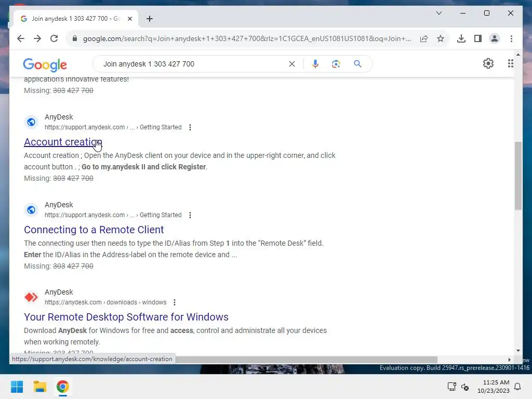Click the scrollbar down arrow
The image size is (532, 399).
[518, 351]
